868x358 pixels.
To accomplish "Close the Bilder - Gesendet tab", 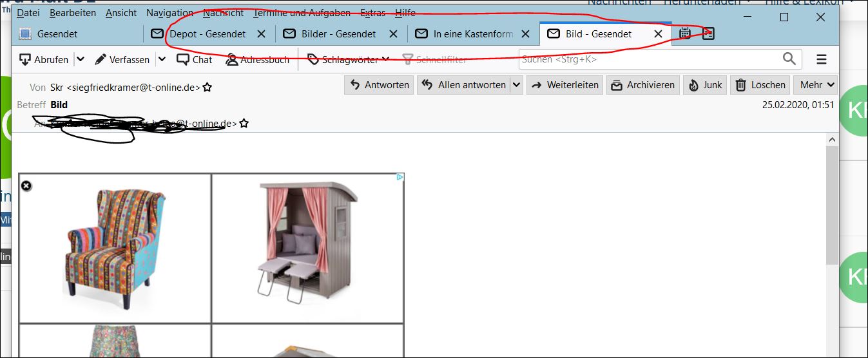I will coord(393,34).
